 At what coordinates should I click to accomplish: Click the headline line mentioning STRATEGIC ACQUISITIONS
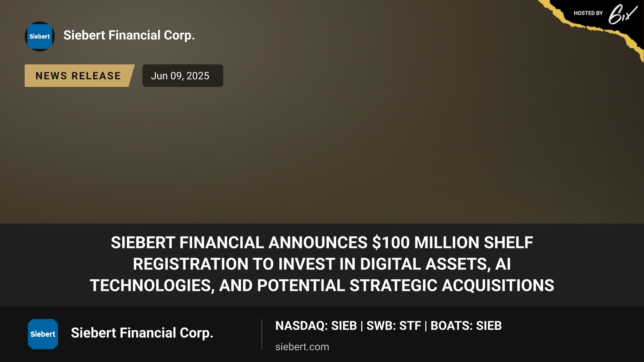point(322,285)
